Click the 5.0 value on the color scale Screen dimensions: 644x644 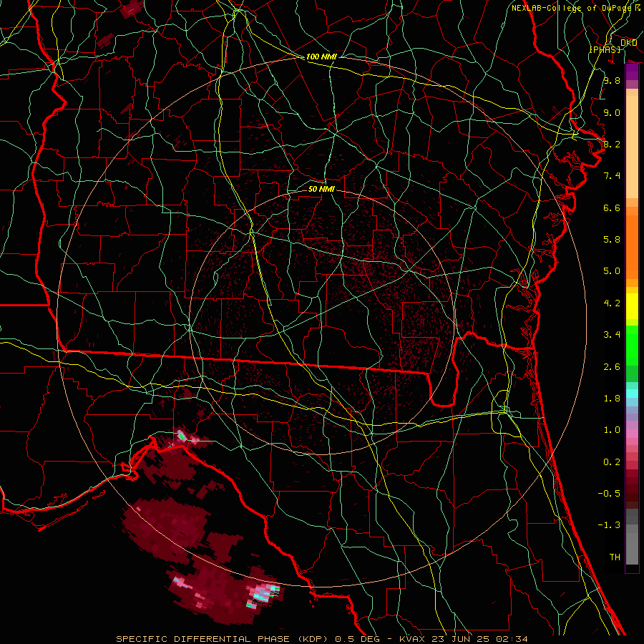click(612, 271)
